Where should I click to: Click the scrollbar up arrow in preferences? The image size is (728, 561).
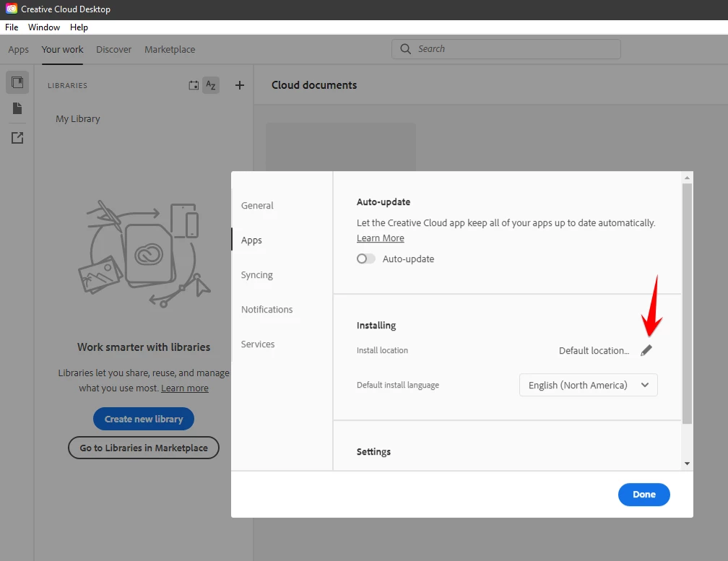point(687,178)
